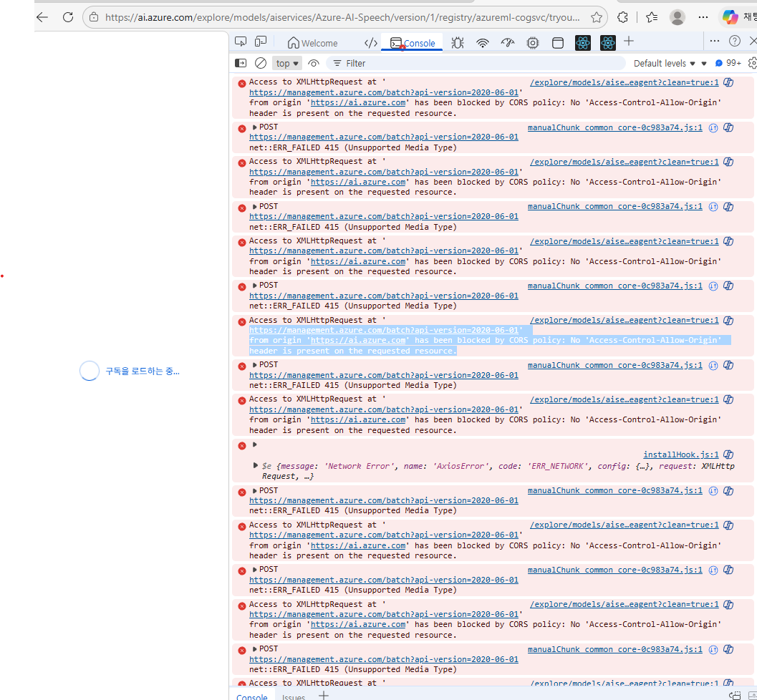
Task: Click the browser address bar URL
Action: [x=342, y=17]
